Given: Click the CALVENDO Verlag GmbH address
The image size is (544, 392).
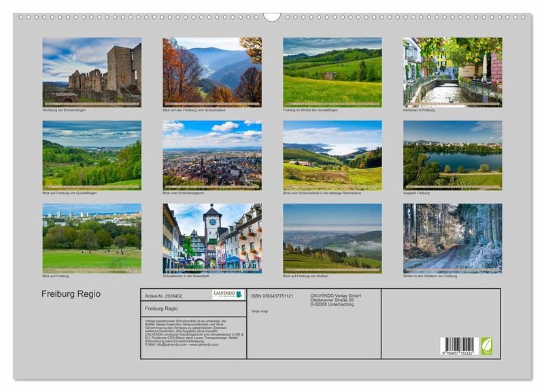Looking at the screenshot, I should (x=335, y=300).
